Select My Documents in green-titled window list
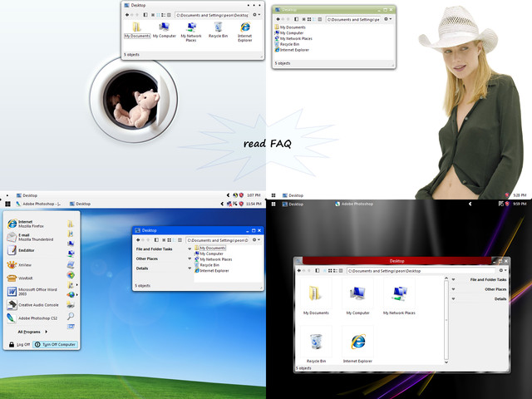 [290, 27]
